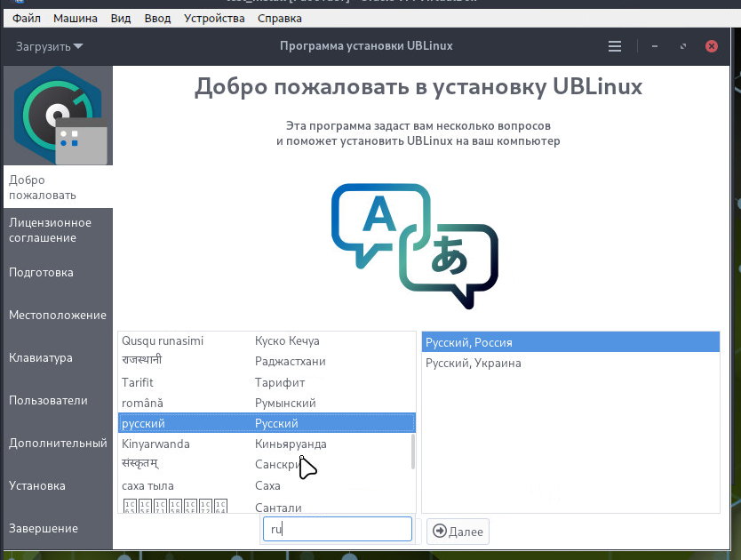
Task: Go to Подготовка step in sidebar
Action: [x=58, y=272]
